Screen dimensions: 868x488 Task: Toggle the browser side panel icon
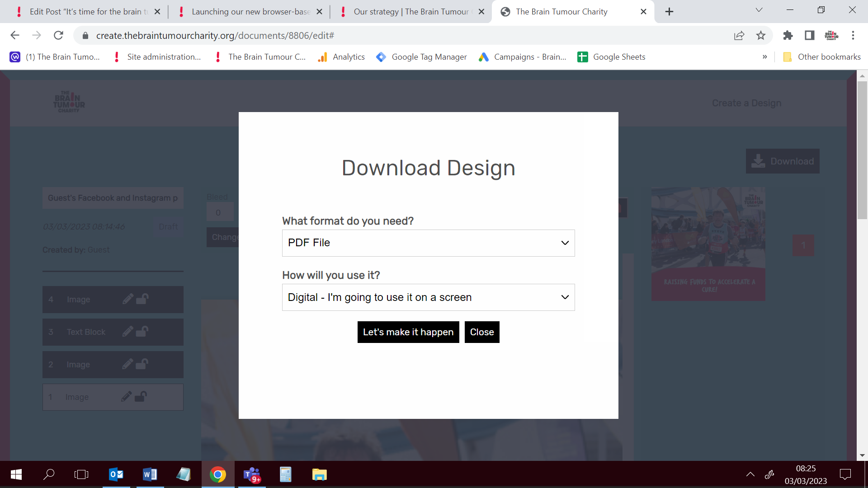click(810, 35)
